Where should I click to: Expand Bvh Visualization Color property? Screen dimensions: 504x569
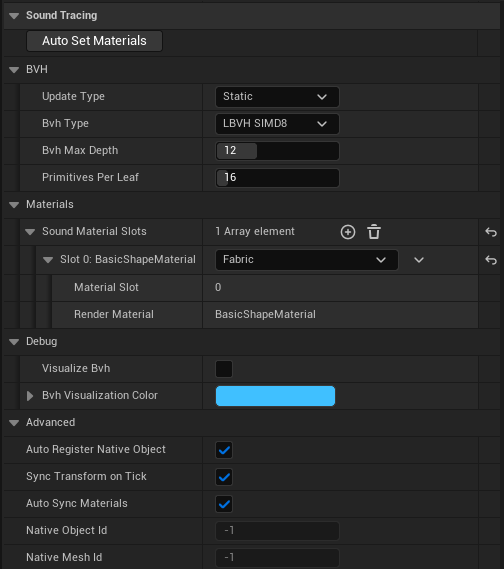[x=30, y=396]
